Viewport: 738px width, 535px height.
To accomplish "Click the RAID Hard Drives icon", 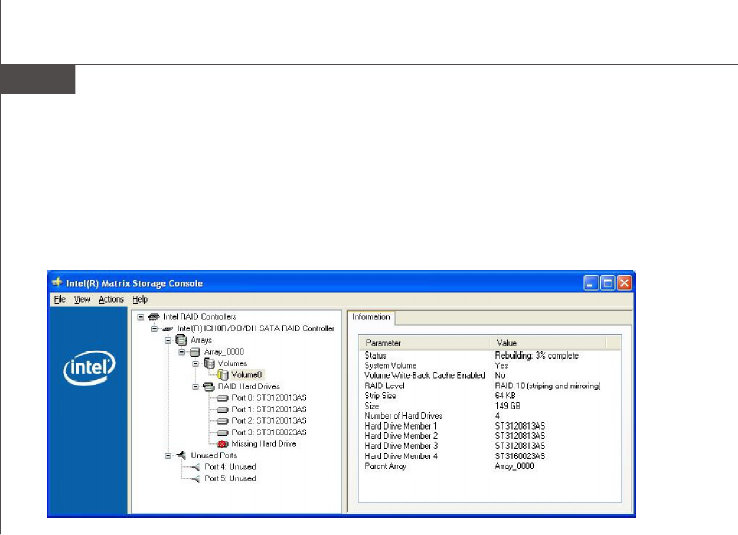I will [x=209, y=387].
